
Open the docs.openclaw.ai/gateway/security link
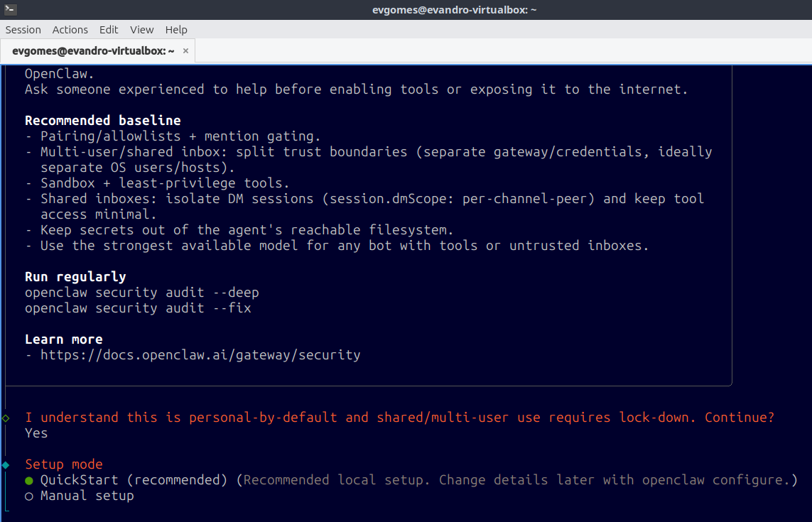pyautogui.click(x=200, y=355)
